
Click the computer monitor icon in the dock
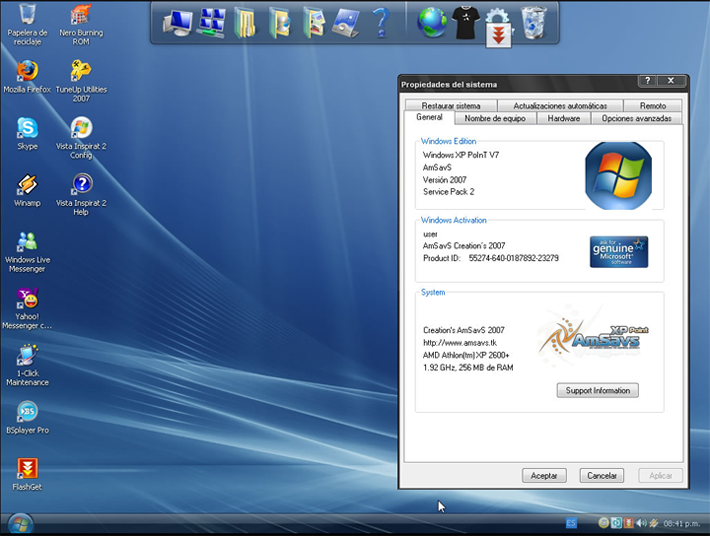[177, 23]
